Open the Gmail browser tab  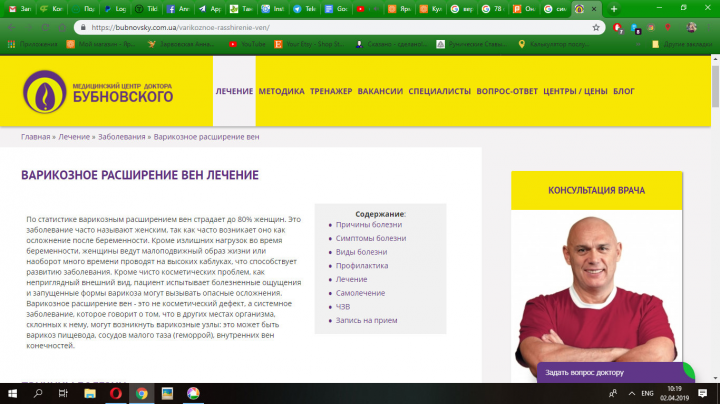pos(20,9)
